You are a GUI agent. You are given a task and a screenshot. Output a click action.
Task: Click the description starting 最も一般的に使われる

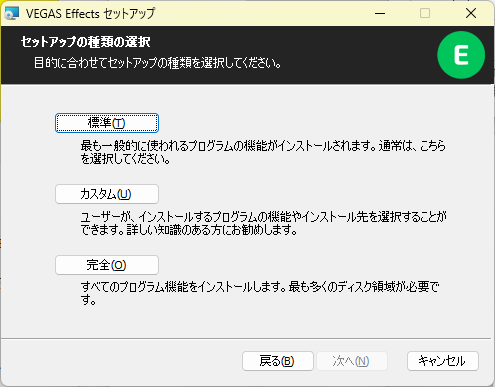click(x=263, y=152)
